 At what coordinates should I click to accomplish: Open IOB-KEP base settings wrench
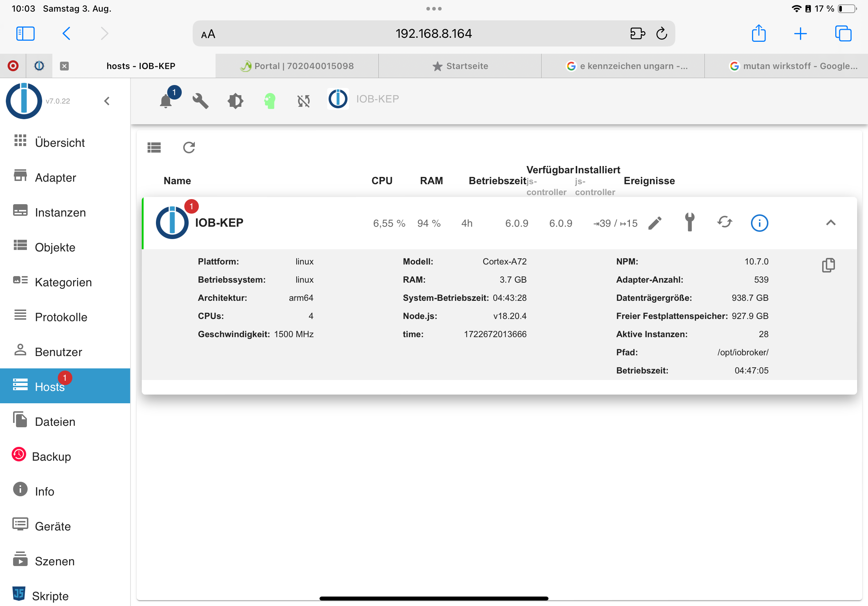coord(690,222)
